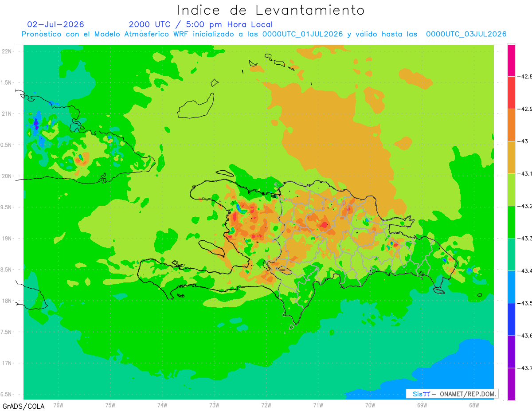The height and width of the screenshot is (411, 532).
Task: Click the '17N' latitude label
Action: click(7, 363)
